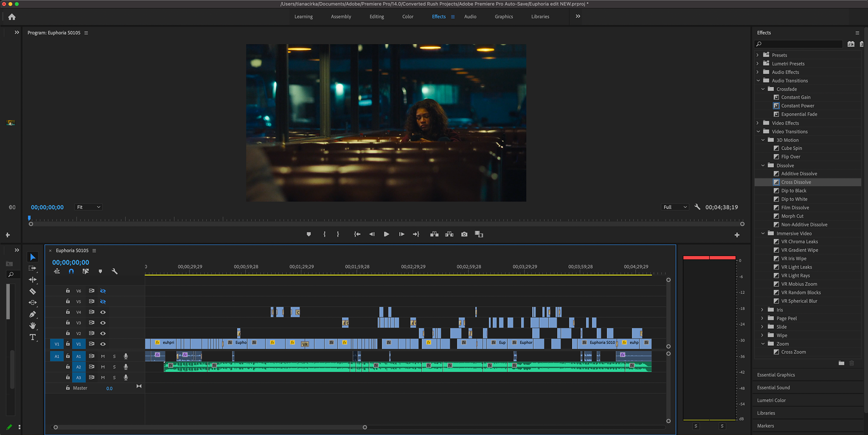This screenshot has width=868, height=435.
Task: Create new custom bin in Effects
Action: click(841, 363)
